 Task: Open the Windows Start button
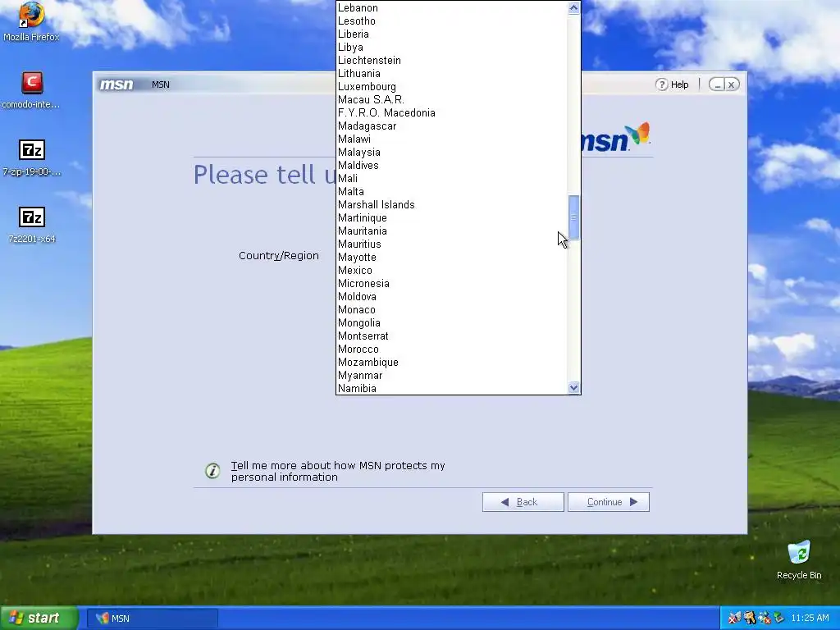39,619
